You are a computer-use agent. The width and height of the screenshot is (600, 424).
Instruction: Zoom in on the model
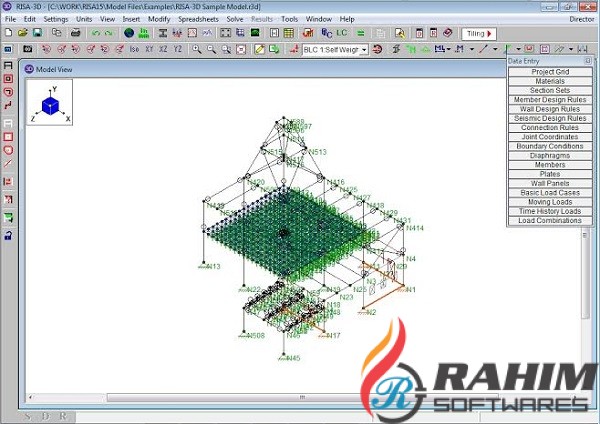tap(197, 49)
